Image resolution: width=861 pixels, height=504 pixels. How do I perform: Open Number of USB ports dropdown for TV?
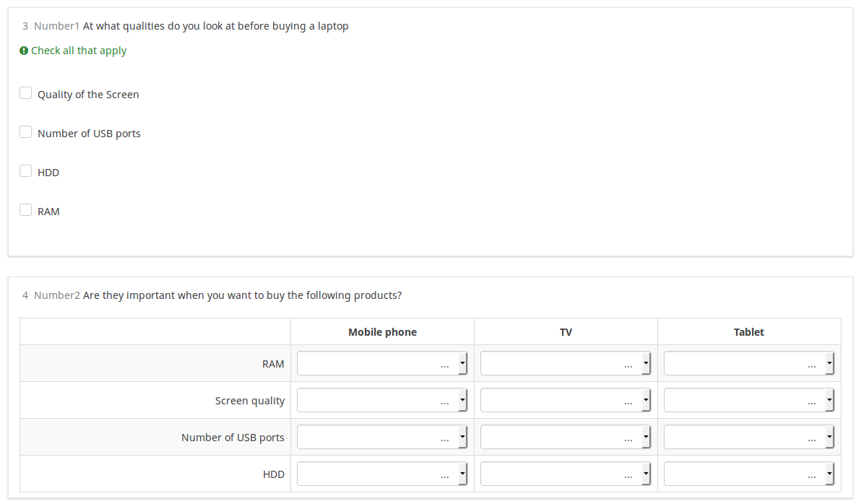(x=566, y=438)
